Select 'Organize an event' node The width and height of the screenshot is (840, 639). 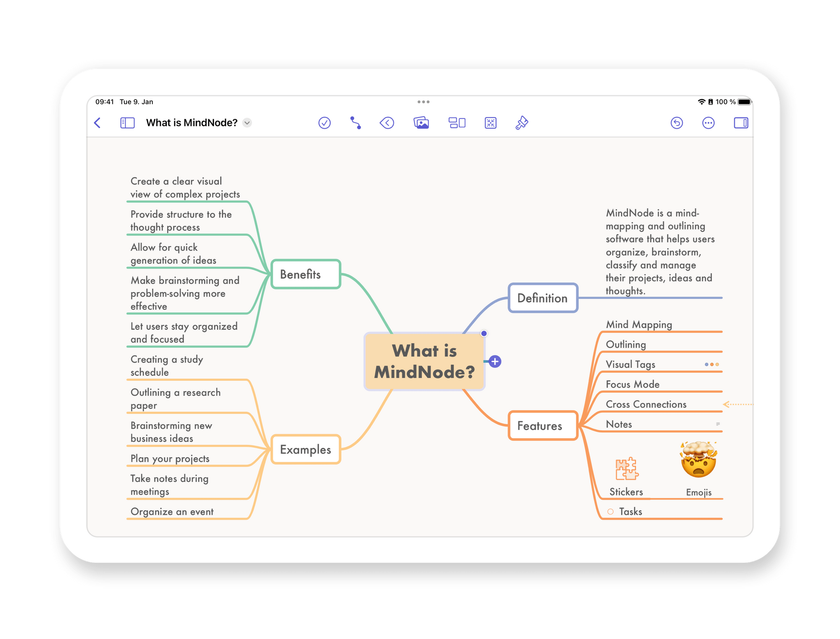click(x=172, y=512)
